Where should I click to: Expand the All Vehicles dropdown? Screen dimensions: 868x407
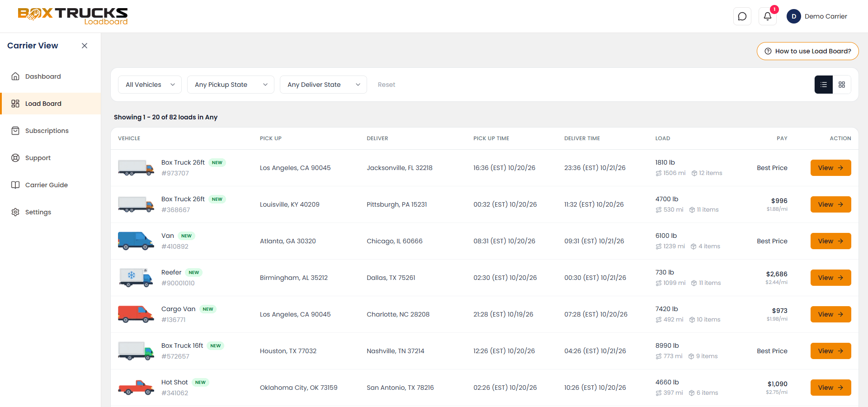click(150, 85)
